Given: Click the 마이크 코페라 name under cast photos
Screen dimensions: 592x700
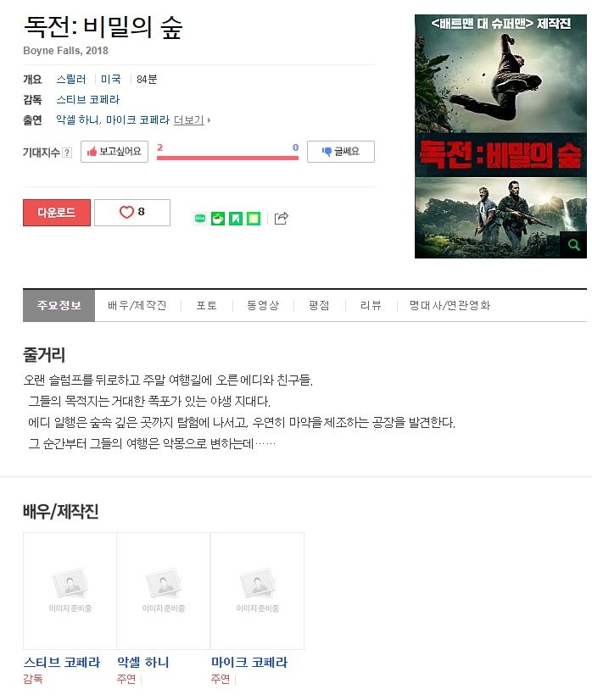Looking at the screenshot, I should tap(249, 662).
